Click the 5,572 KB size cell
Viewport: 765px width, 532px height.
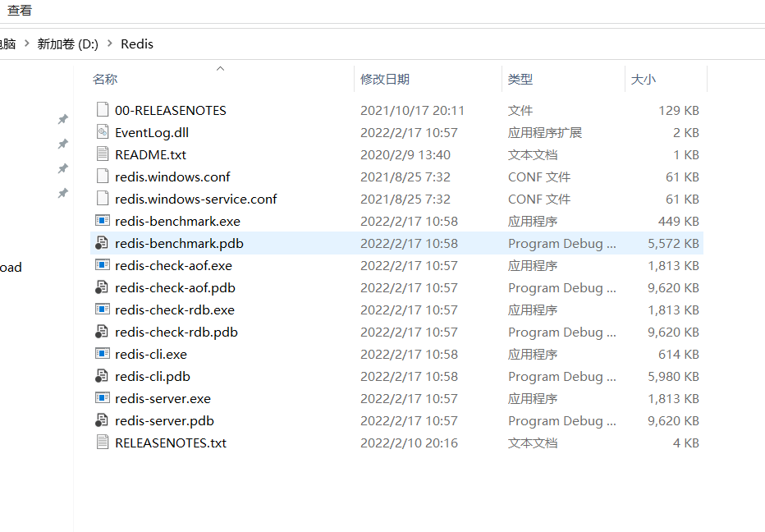(x=673, y=243)
